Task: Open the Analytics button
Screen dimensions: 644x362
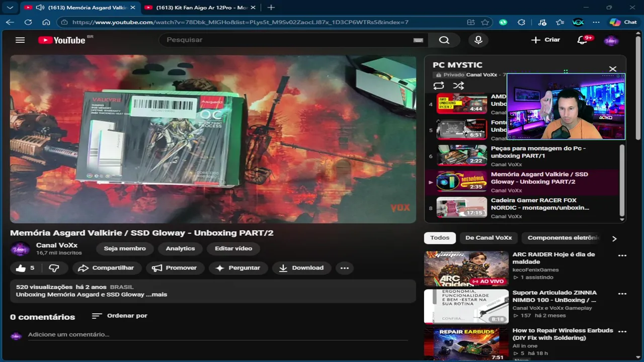Action: pyautogui.click(x=180, y=248)
